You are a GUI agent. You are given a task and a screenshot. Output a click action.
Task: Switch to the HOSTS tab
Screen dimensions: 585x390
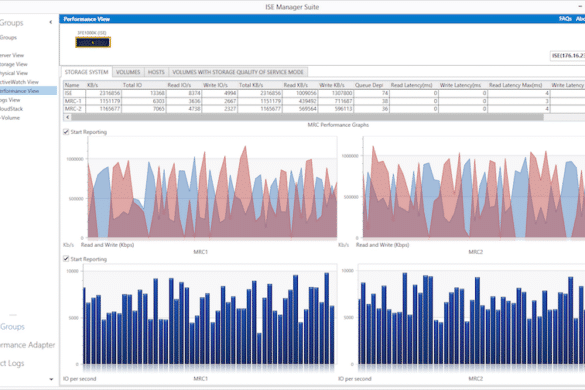pyautogui.click(x=156, y=72)
